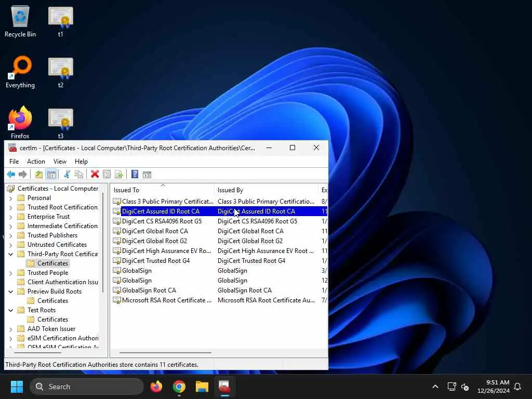Image resolution: width=532 pixels, height=399 pixels.
Task: Select DigiCert Trusted Root G4 certificate
Action: (220, 261)
